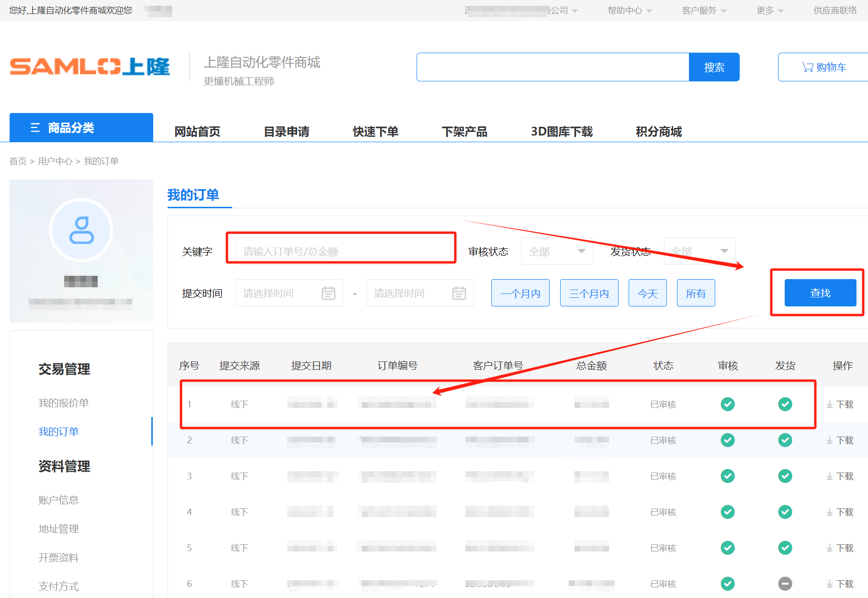Expand the 审核状态 dropdown
This screenshot has width=868, height=598.
(x=557, y=251)
